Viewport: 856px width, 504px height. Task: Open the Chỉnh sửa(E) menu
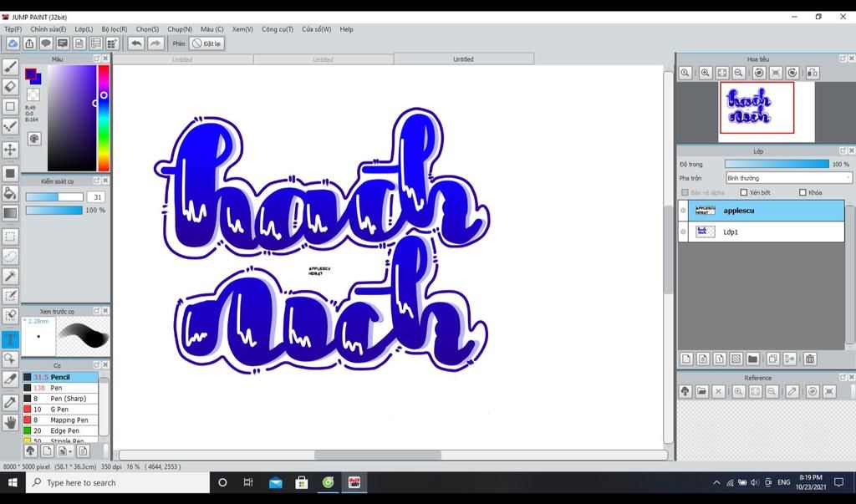coord(48,29)
